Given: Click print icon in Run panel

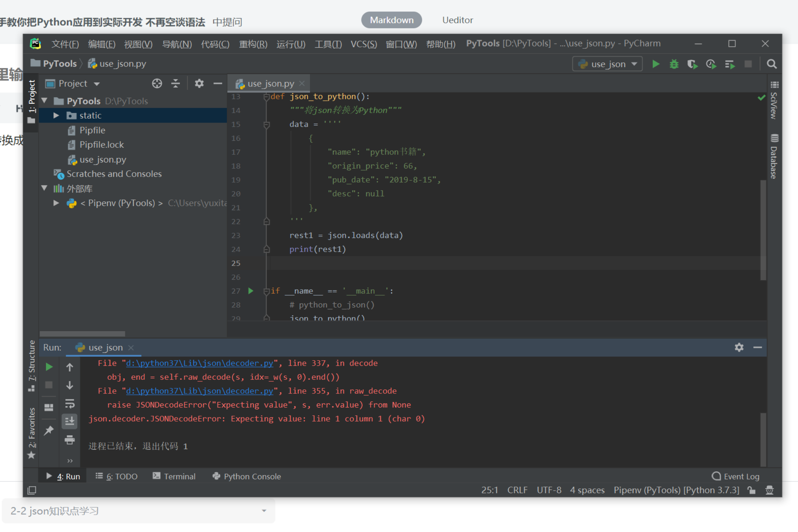Looking at the screenshot, I should click(x=69, y=440).
